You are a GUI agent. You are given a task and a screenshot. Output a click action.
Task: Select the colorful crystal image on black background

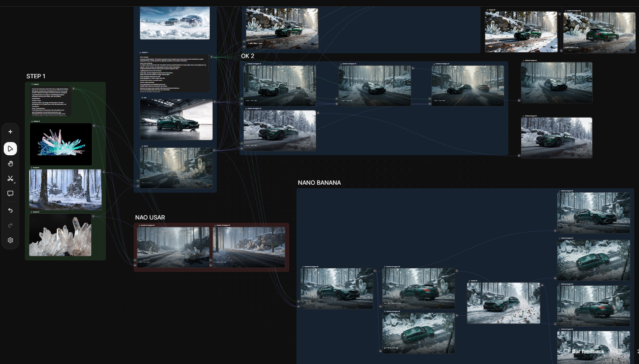coord(61,144)
